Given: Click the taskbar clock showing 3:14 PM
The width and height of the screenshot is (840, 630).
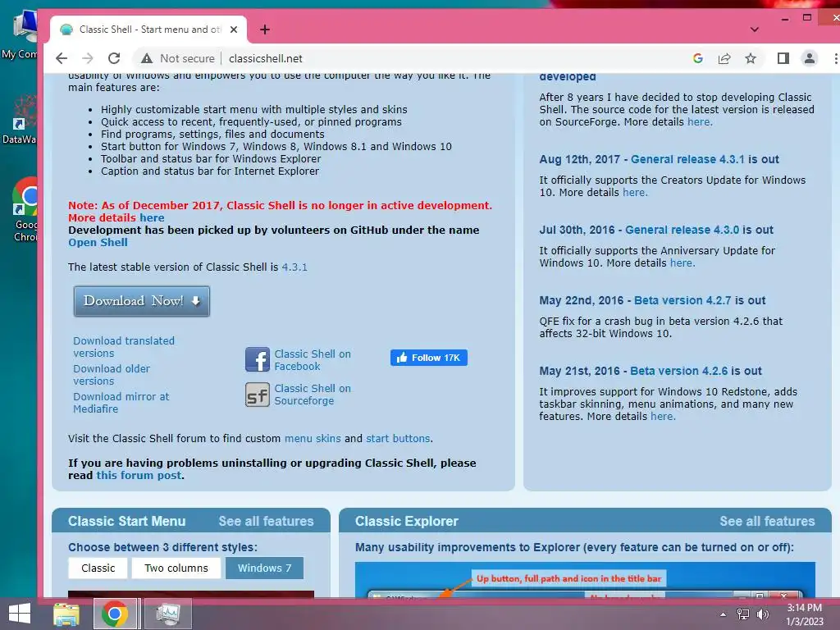Looking at the screenshot, I should [805, 614].
